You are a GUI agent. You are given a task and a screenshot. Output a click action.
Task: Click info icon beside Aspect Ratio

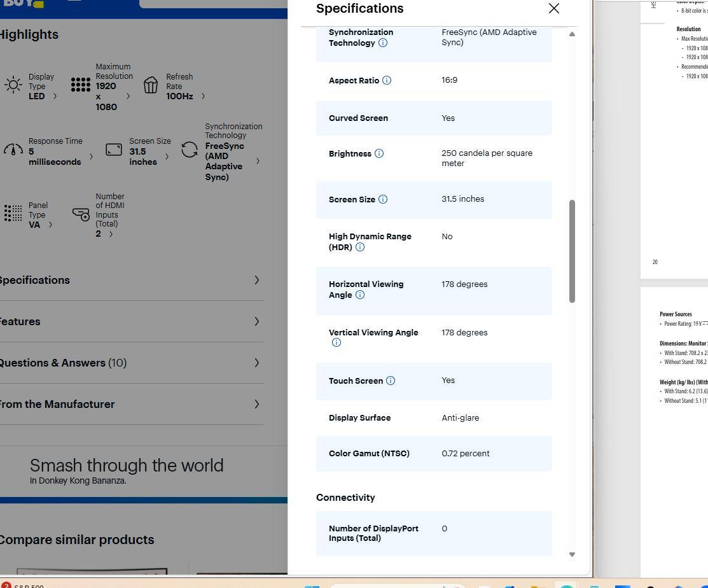[387, 80]
